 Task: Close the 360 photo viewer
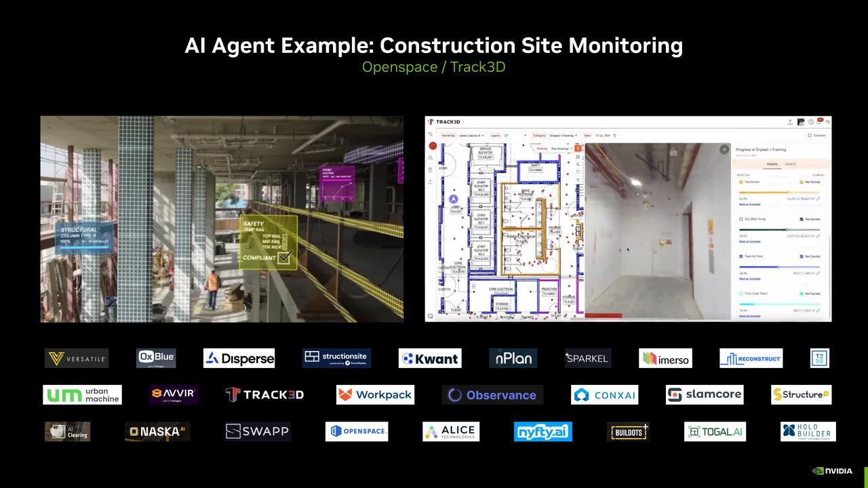point(724,149)
